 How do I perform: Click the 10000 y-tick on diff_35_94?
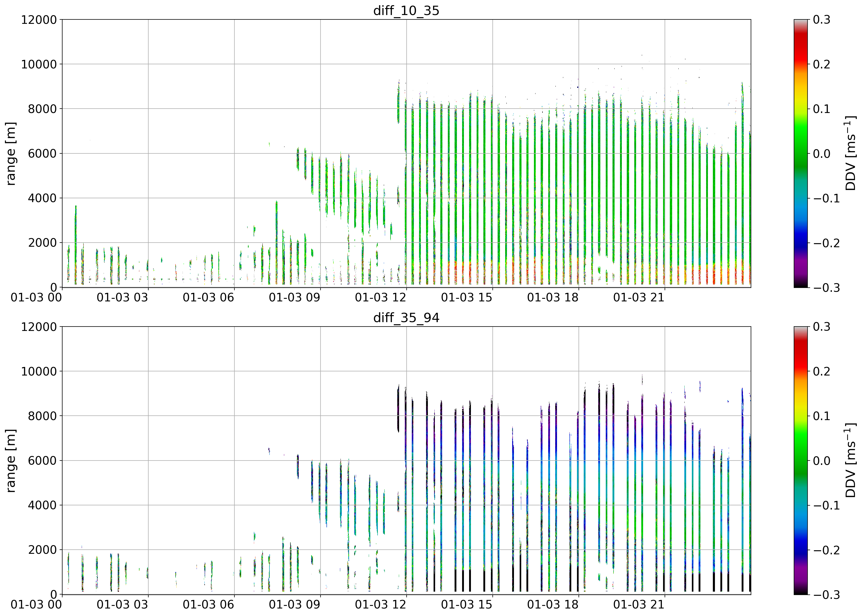(39, 371)
